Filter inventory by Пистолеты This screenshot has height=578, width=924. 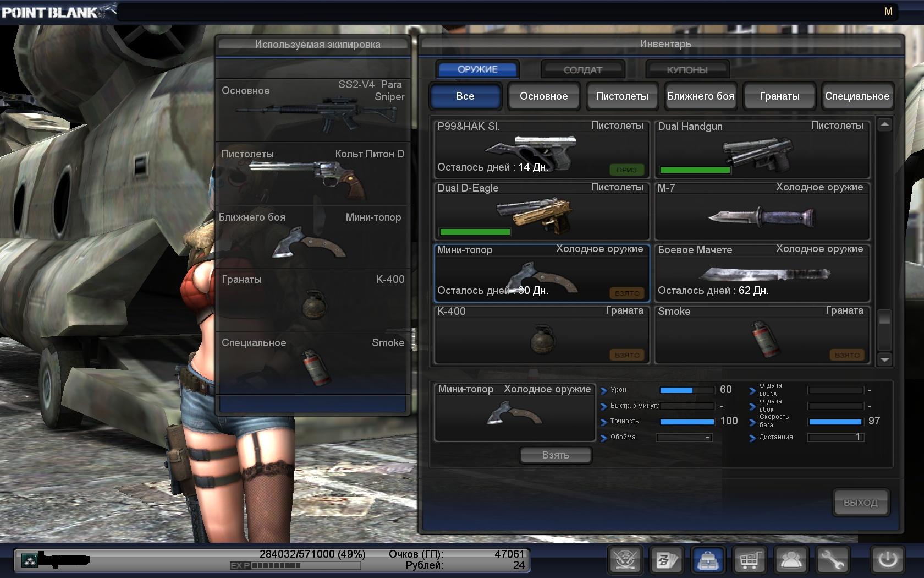[622, 96]
